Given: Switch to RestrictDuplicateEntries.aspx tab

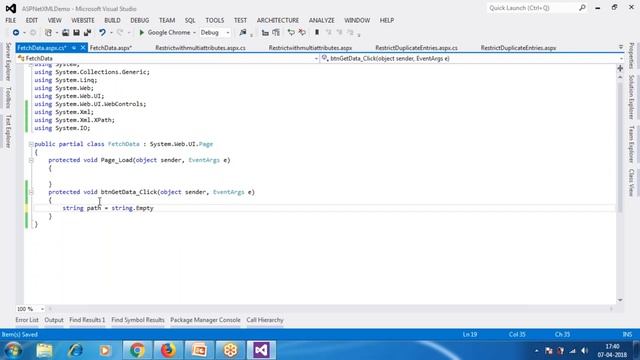Looking at the screenshot, I should (x=518, y=48).
